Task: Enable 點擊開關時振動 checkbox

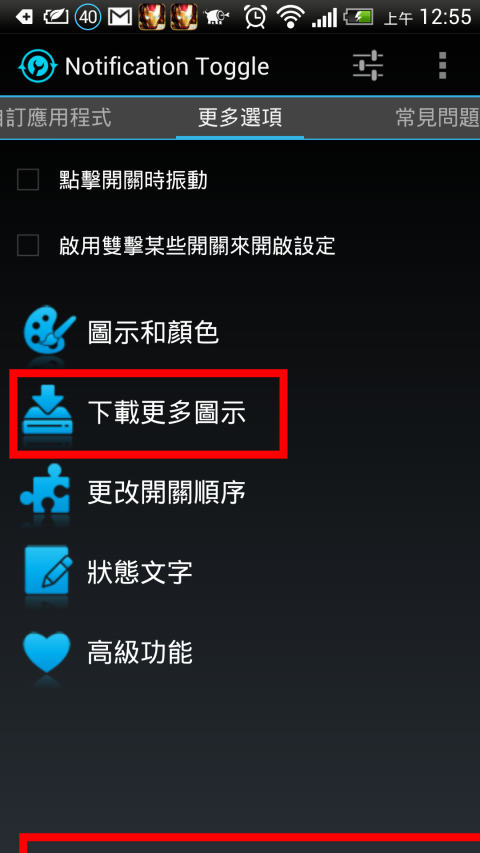Action: point(28,180)
